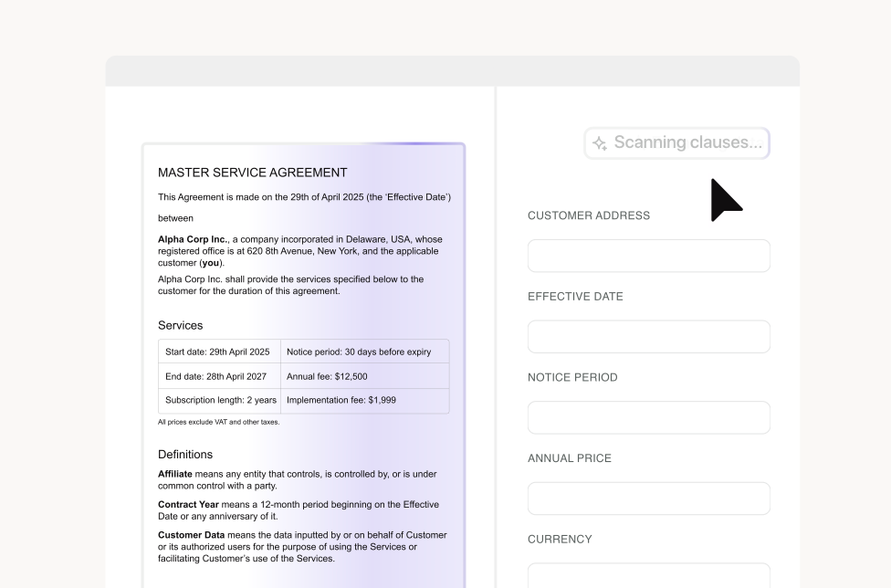Image resolution: width=891 pixels, height=588 pixels.
Task: Click the bold 'Affiliate' definition term
Action: pos(175,474)
